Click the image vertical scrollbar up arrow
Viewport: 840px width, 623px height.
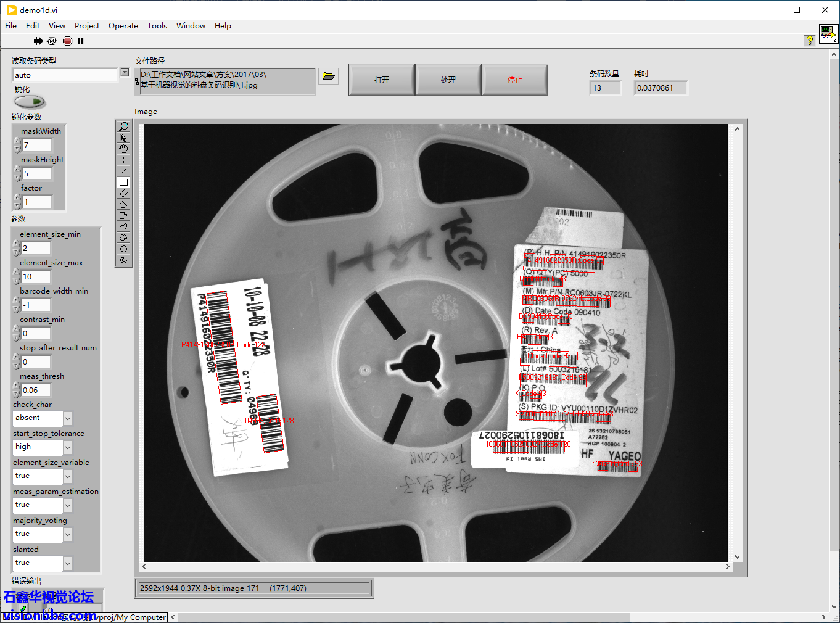click(737, 129)
